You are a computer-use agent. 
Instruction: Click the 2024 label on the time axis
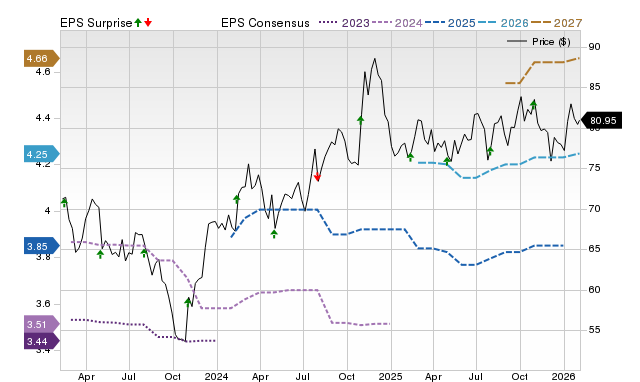216,376
